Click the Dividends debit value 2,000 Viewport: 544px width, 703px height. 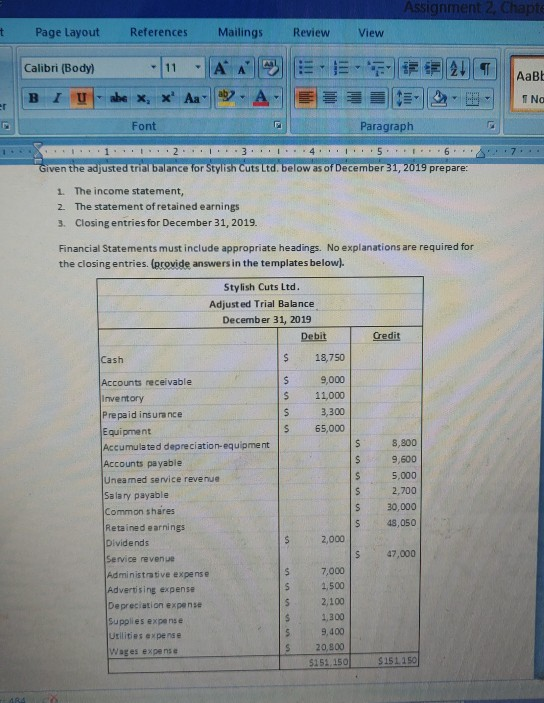(333, 539)
